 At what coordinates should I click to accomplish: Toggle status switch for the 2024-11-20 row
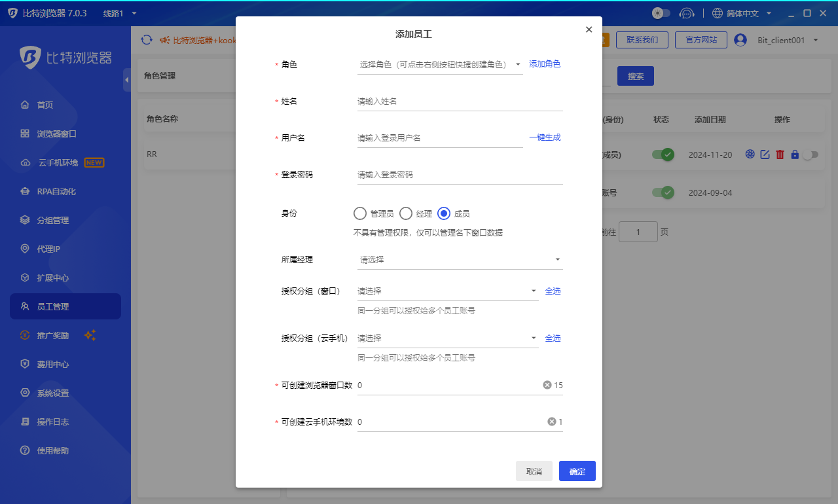tap(663, 154)
